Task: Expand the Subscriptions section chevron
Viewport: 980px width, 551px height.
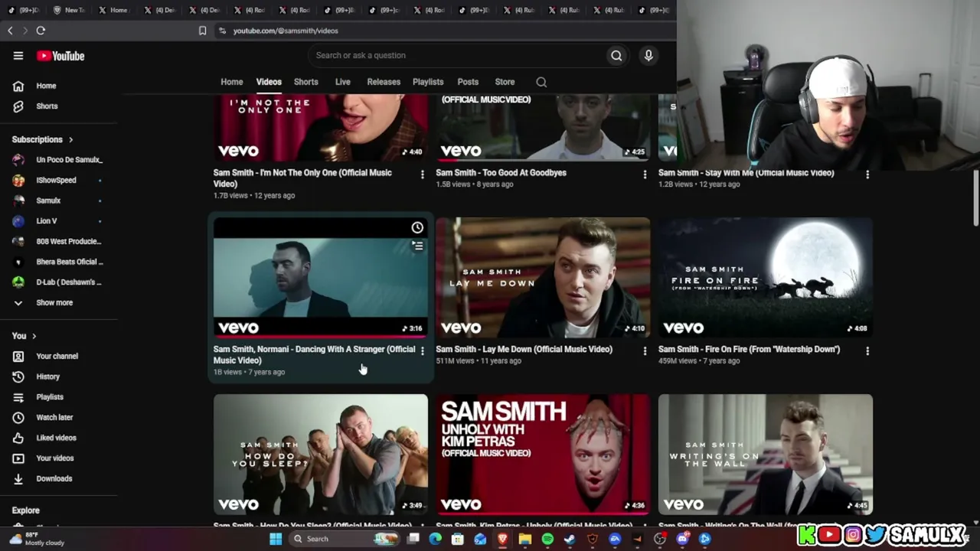Action: pos(70,140)
